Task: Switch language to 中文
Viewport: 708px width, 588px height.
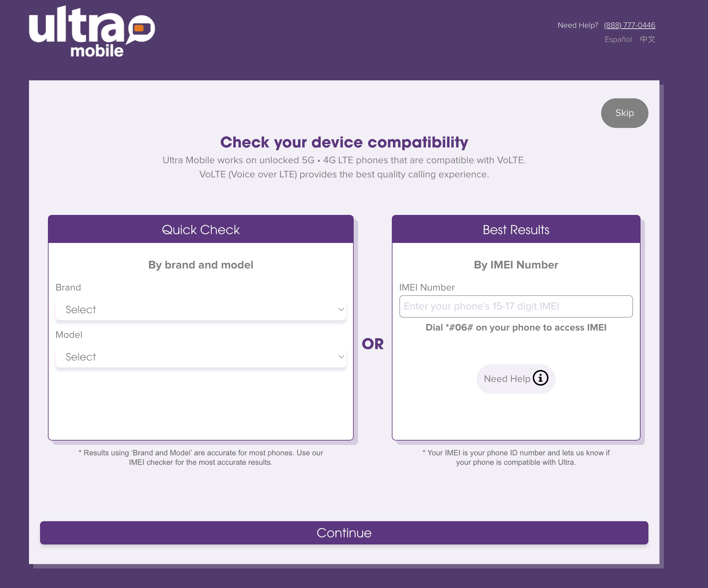Action: 648,39
